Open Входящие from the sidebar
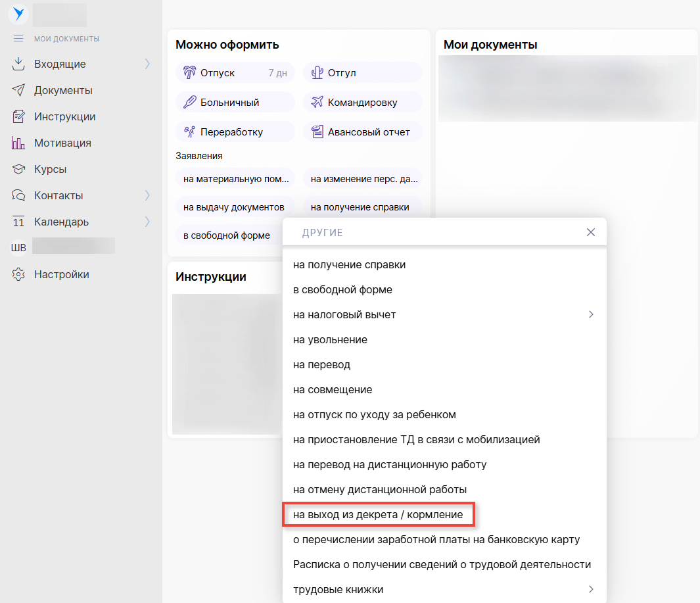Screen dimensions: 700x603 coord(60,64)
